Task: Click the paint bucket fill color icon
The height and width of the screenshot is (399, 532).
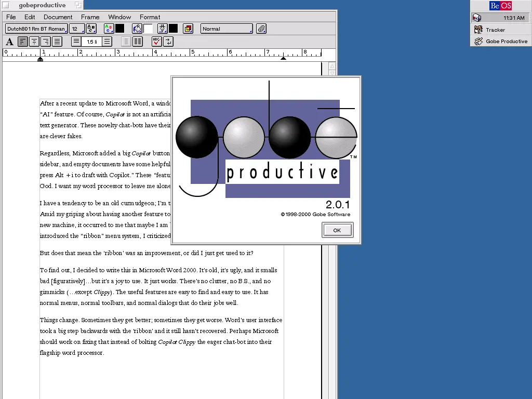Action: coord(137,29)
